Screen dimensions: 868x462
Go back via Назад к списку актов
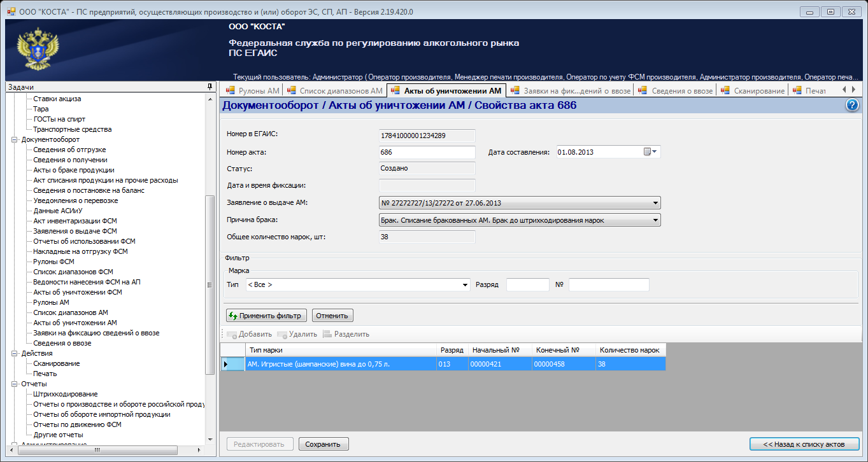pyautogui.click(x=805, y=444)
